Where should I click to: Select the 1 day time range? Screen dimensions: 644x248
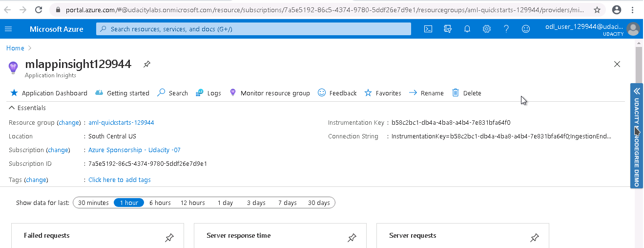(225, 203)
